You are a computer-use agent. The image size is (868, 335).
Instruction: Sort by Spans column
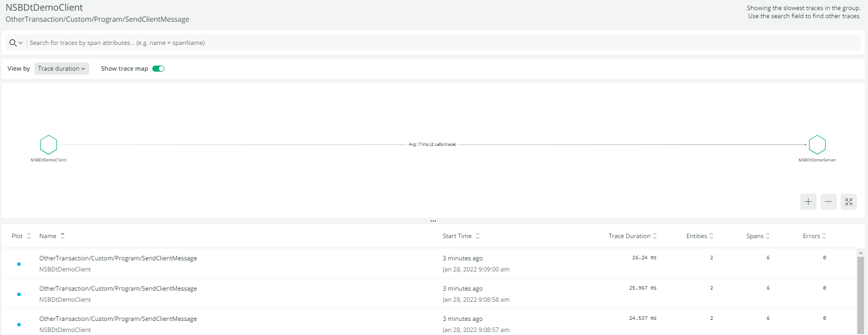758,236
